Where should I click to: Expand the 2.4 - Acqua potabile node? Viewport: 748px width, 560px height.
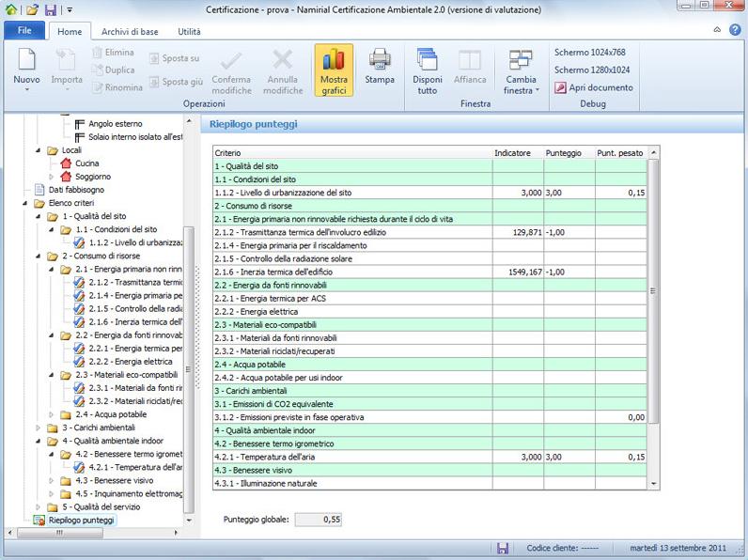[52, 414]
